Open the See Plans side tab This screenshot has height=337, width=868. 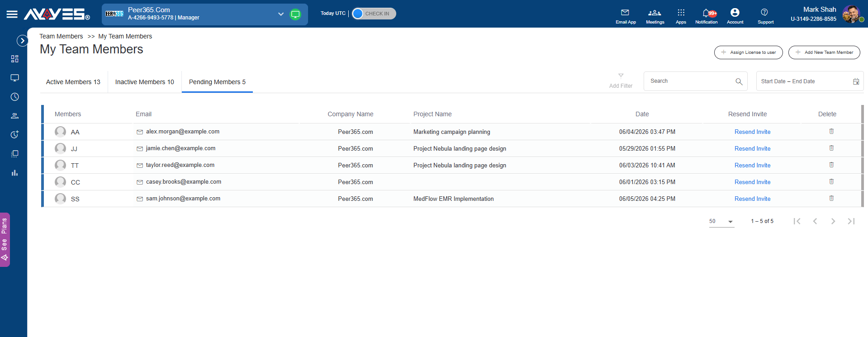point(5,240)
